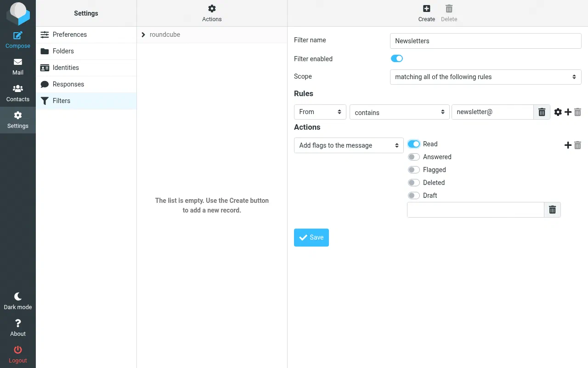Image resolution: width=588 pixels, height=368 pixels.
Task: Click the Settings panel header
Action: click(86, 13)
